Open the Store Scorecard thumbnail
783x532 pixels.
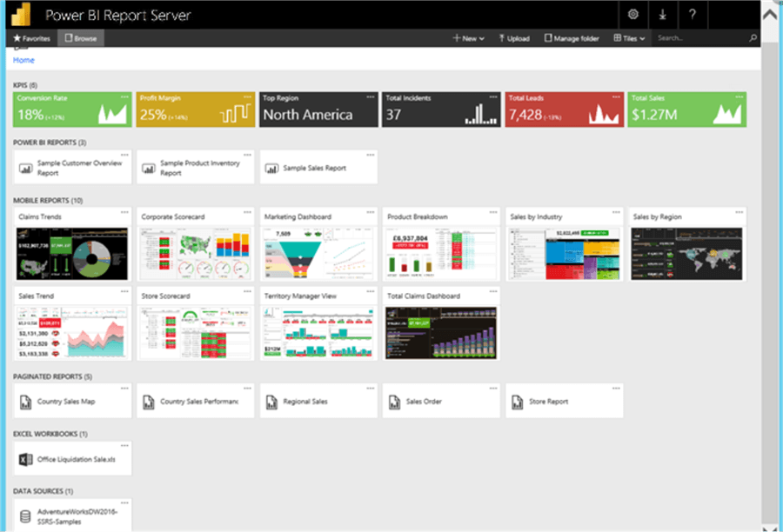coord(195,333)
